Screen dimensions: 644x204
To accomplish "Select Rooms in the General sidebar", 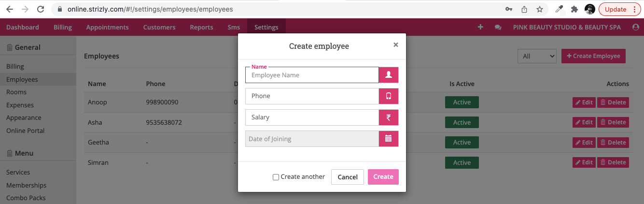I will [16, 92].
